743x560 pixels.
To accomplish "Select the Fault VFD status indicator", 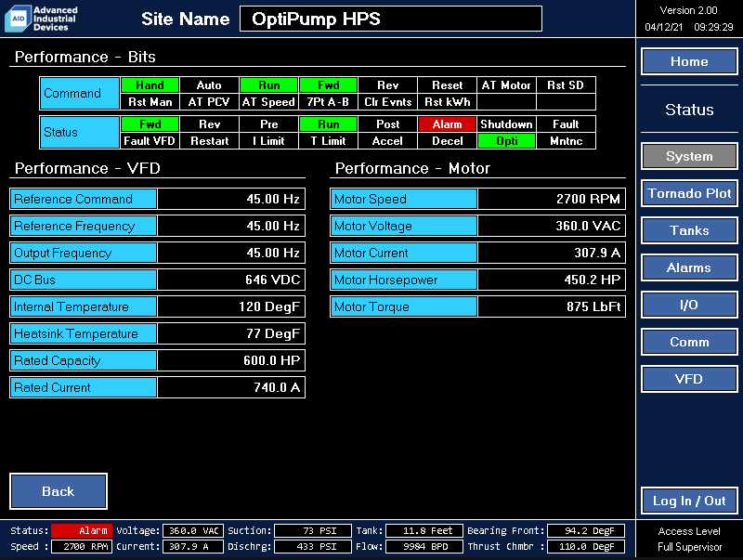I will click(x=150, y=141).
